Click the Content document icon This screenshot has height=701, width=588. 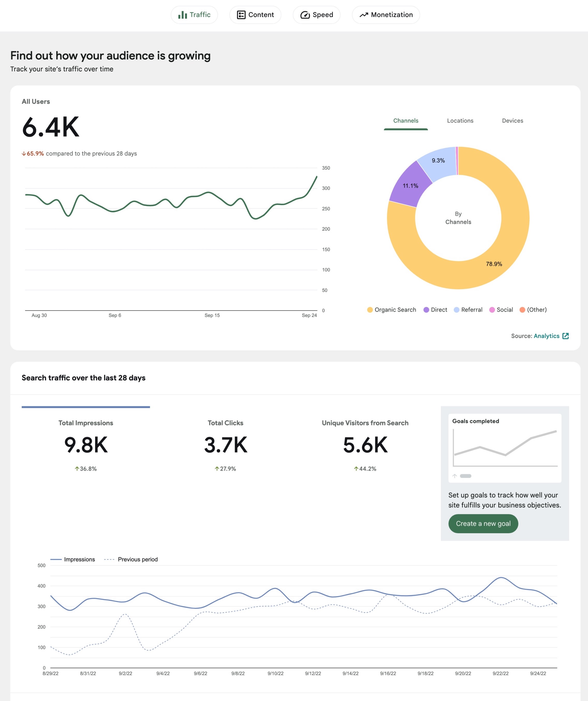[x=241, y=15]
